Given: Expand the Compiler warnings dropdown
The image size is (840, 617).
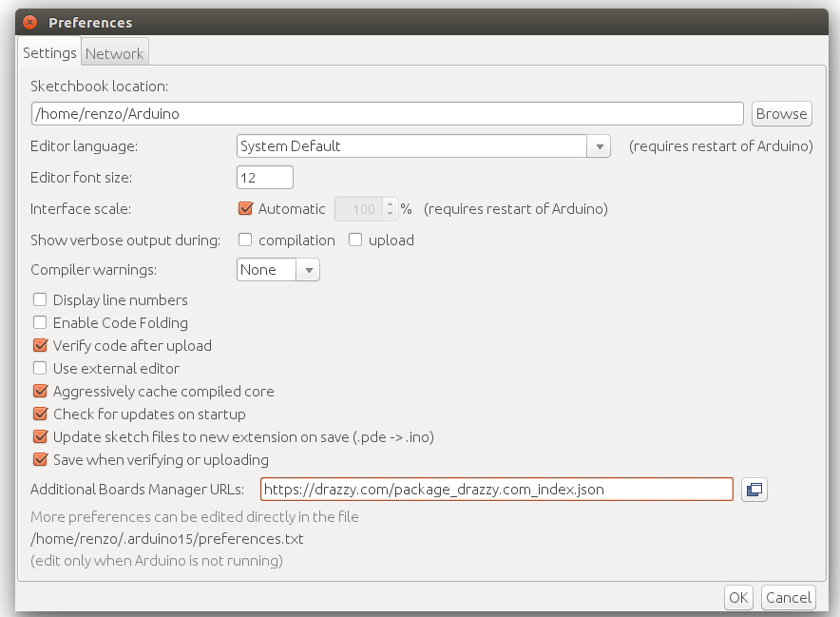Looking at the screenshot, I should 308,270.
